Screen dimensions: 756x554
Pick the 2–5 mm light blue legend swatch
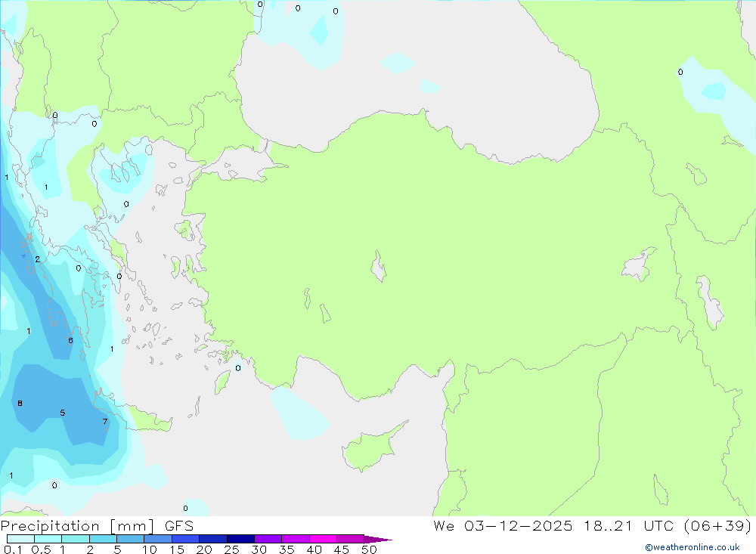103,539
